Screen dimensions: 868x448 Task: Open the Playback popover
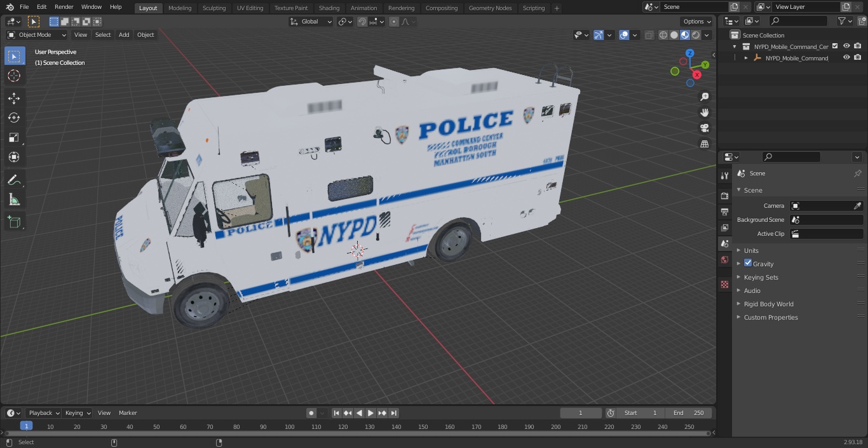[x=43, y=413]
